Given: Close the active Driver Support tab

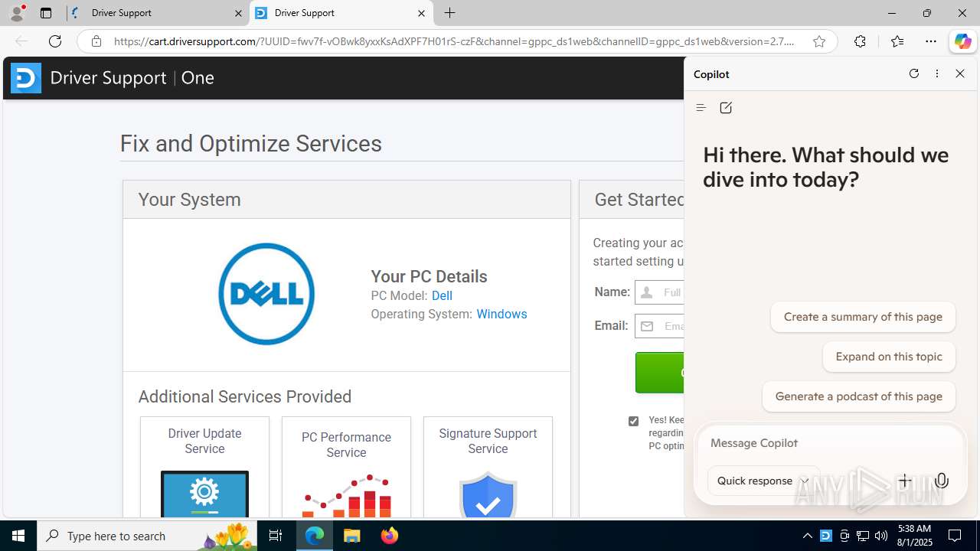Looking at the screenshot, I should (x=421, y=13).
